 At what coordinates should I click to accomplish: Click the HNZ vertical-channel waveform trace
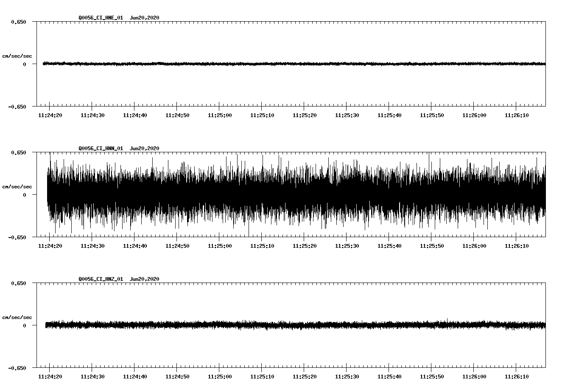click(295, 325)
